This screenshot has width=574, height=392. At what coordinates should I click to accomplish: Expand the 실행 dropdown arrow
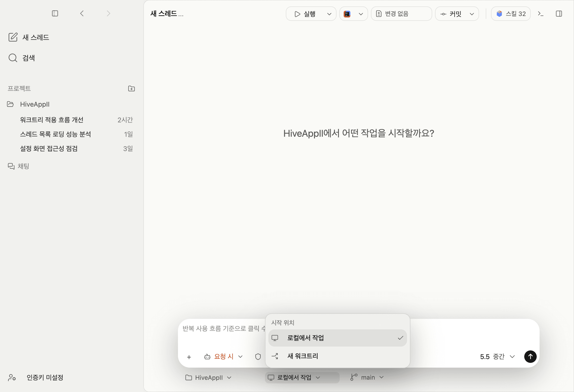329,14
